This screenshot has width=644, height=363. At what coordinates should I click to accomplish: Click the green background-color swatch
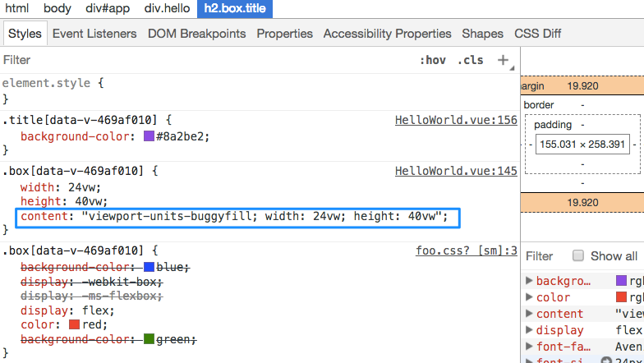tap(149, 339)
